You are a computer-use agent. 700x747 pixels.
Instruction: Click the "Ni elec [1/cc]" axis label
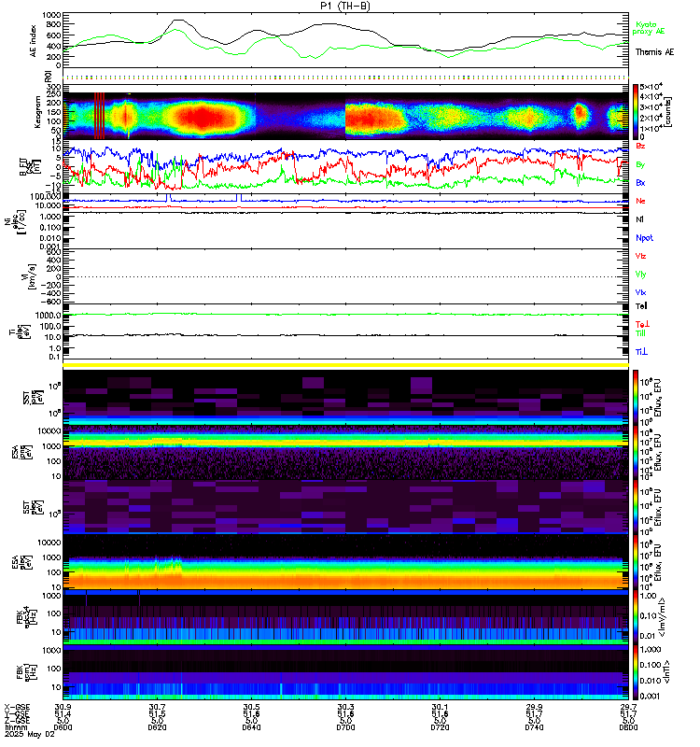pyautogui.click(x=15, y=223)
